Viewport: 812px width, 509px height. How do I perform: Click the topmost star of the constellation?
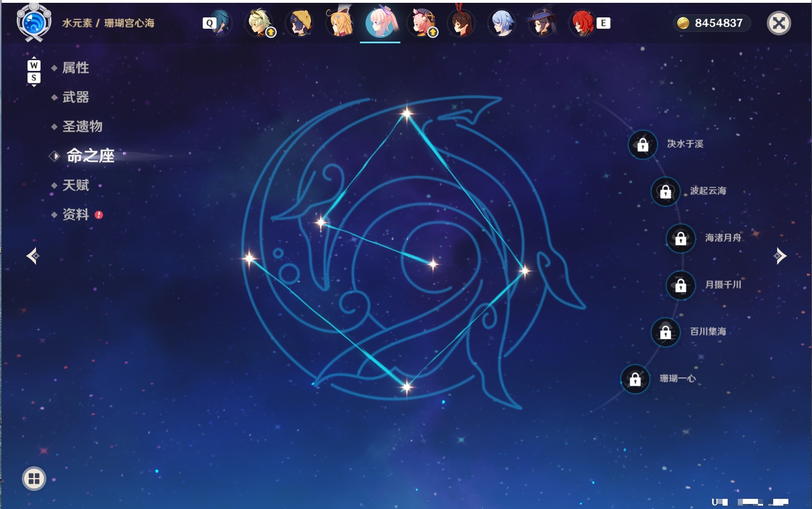[407, 114]
